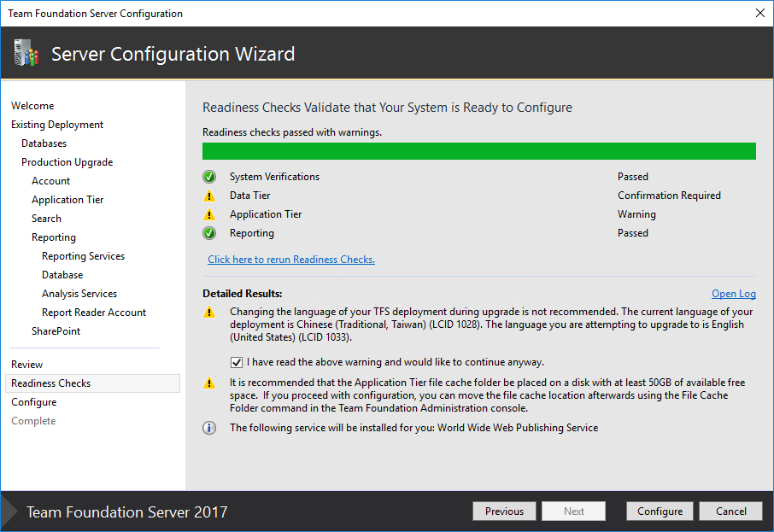Close the Team Foundation Server Configuration window

760,13
